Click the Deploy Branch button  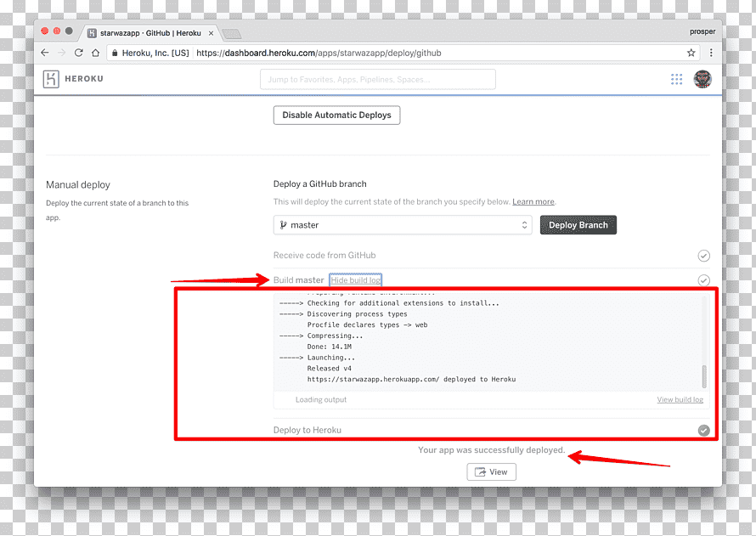(578, 224)
